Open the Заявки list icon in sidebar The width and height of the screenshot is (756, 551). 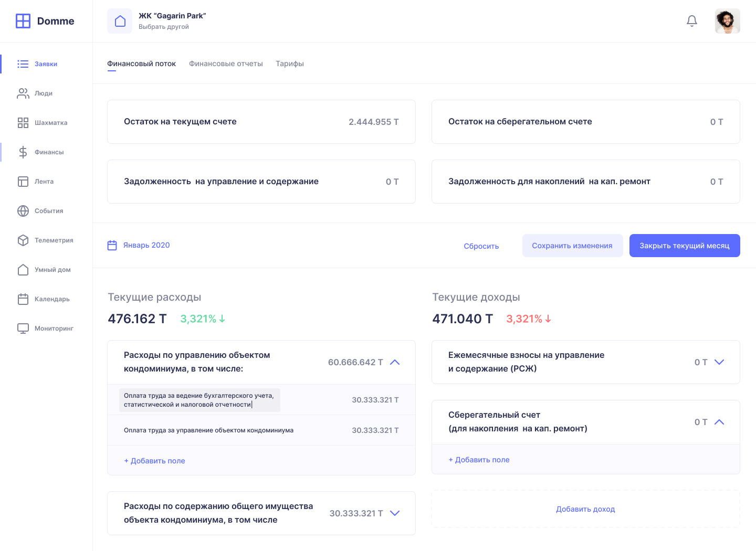coord(23,64)
